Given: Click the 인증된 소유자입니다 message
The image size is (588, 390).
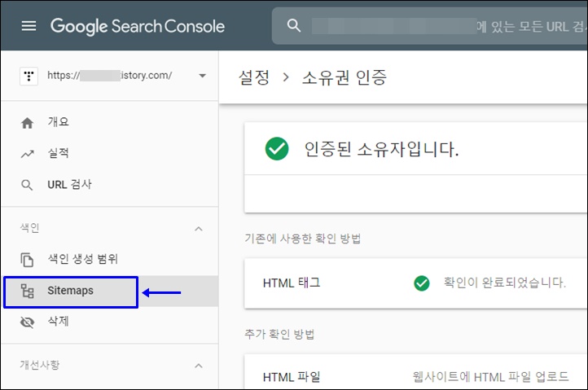Looking at the screenshot, I should (x=381, y=149).
